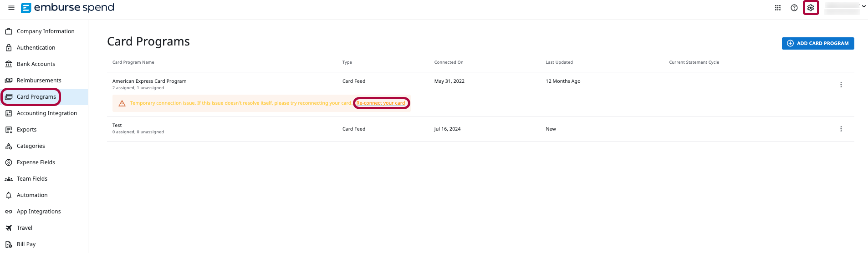
Task: Open the apps grid launcher
Action: click(778, 8)
